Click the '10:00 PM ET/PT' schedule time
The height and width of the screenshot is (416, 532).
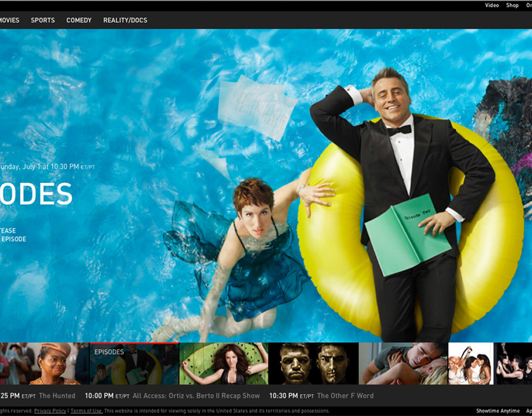coord(107,396)
